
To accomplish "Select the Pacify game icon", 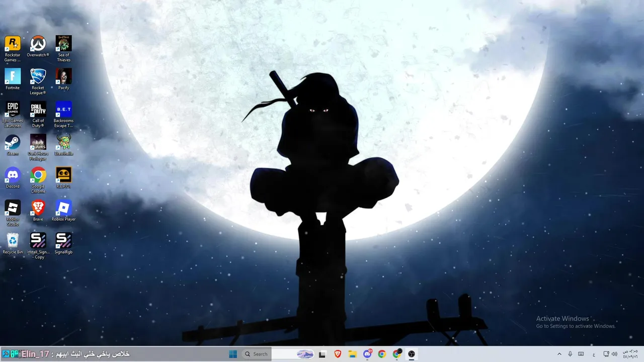I will (x=63, y=79).
